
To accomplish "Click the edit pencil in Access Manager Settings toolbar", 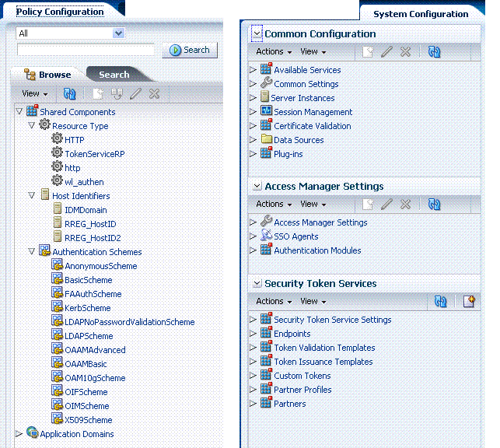I will 386,204.
